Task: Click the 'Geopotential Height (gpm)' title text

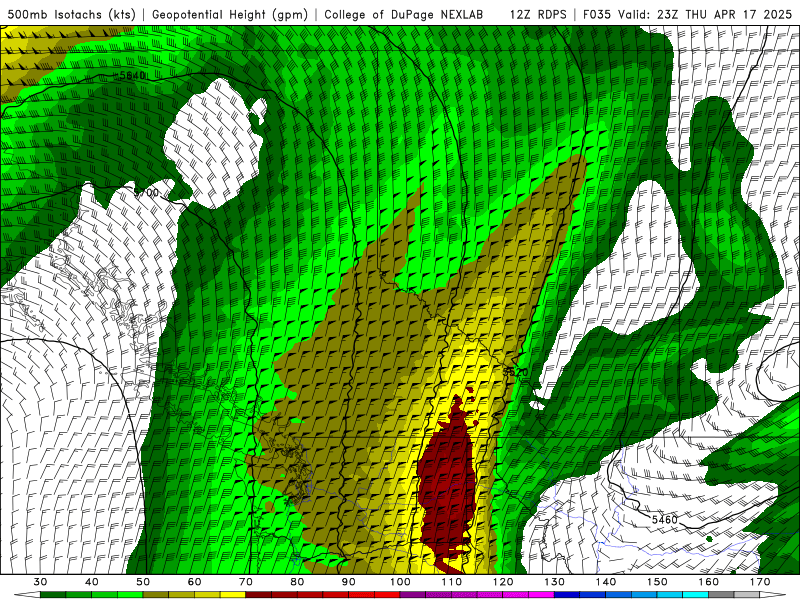Action: (x=230, y=14)
